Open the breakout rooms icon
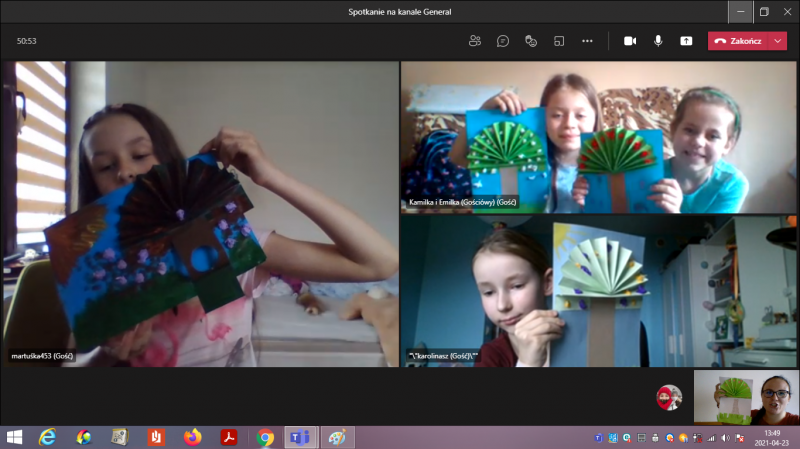The image size is (800, 449). pos(559,41)
